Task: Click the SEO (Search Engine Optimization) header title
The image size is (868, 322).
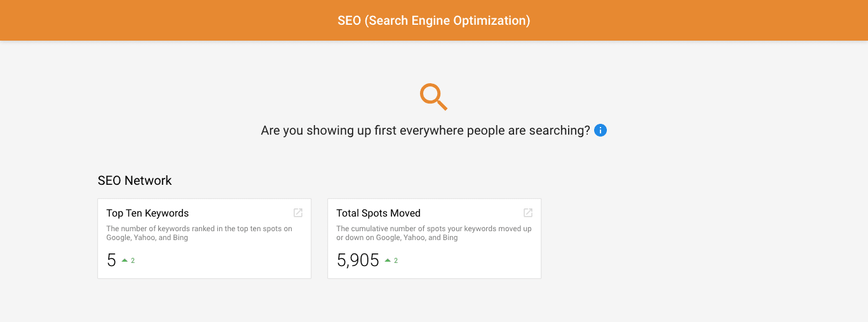Action: [x=434, y=20]
